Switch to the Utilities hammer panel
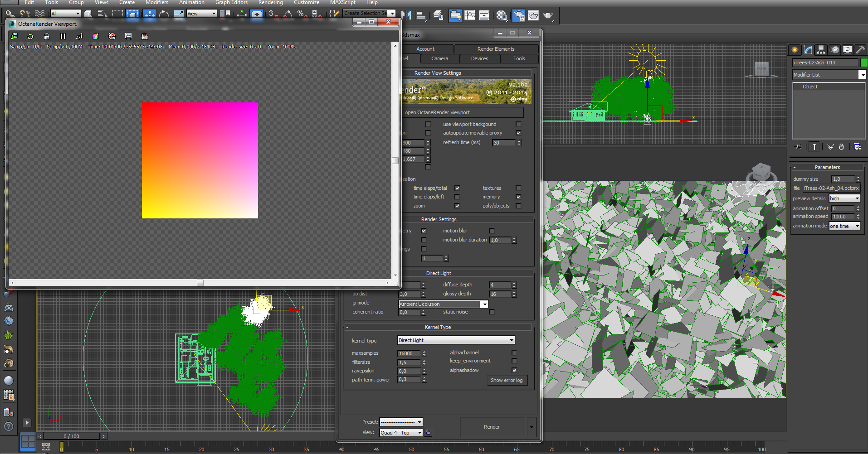 click(860, 50)
